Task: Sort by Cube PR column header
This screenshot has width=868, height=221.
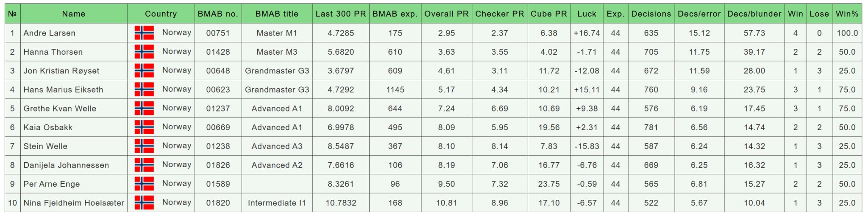Action: click(x=549, y=14)
